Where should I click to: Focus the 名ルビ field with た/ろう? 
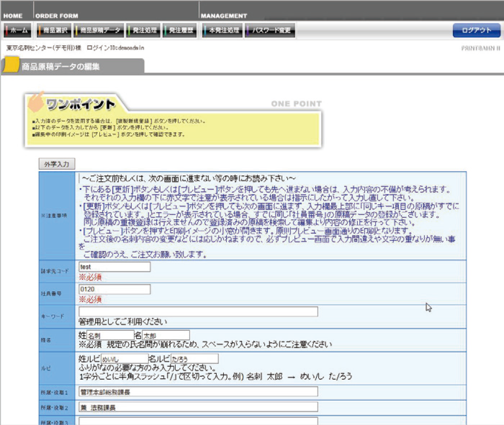point(194,359)
